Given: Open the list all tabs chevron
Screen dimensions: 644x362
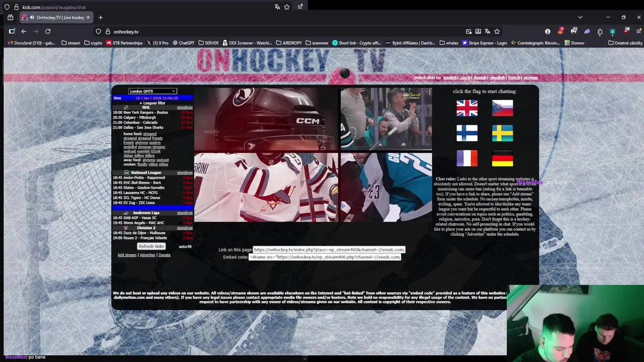Looking at the screenshot, I should tap(580, 17).
